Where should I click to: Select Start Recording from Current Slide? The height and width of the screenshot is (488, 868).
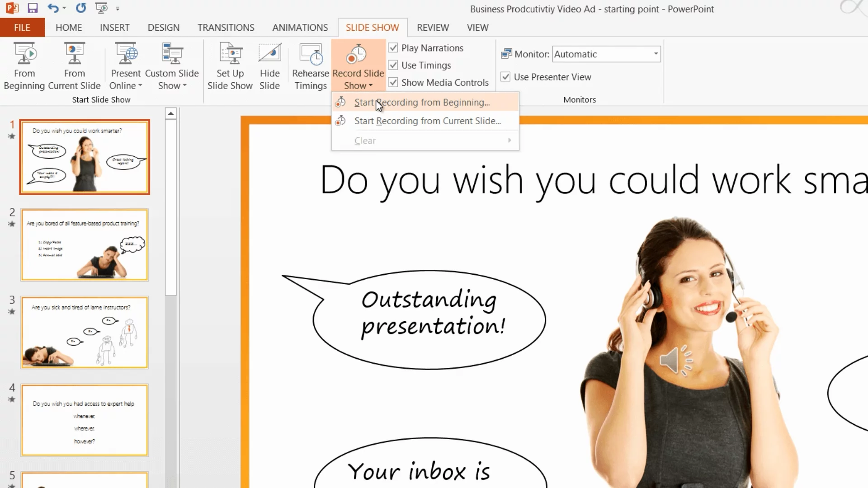(x=427, y=121)
